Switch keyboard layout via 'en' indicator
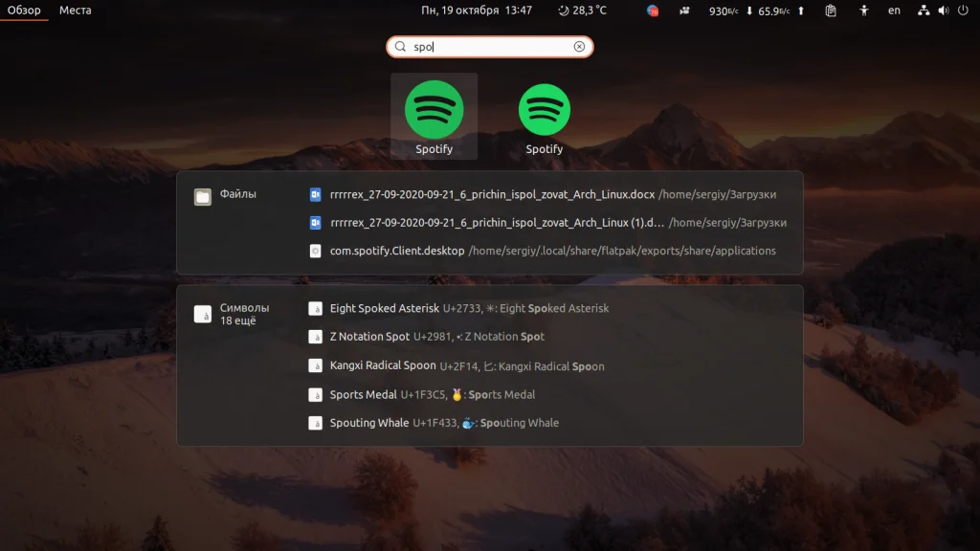Image resolution: width=980 pixels, height=551 pixels. [895, 11]
